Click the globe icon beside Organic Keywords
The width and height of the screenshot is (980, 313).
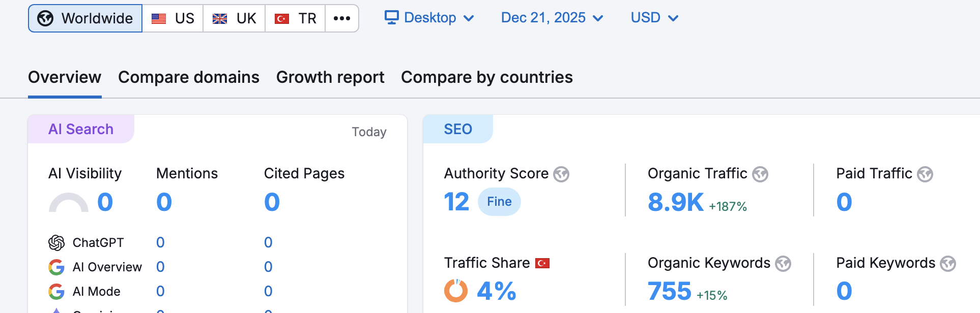(783, 264)
